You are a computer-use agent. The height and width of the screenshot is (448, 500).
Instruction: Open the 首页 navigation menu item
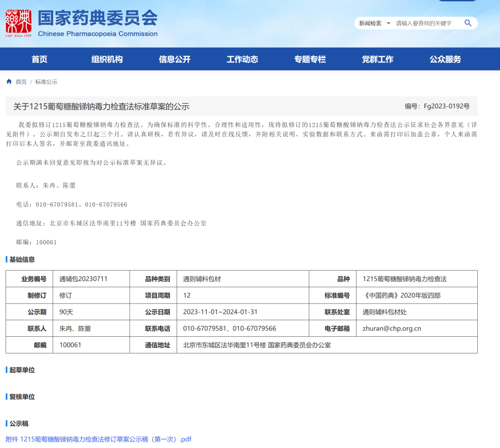click(x=39, y=59)
